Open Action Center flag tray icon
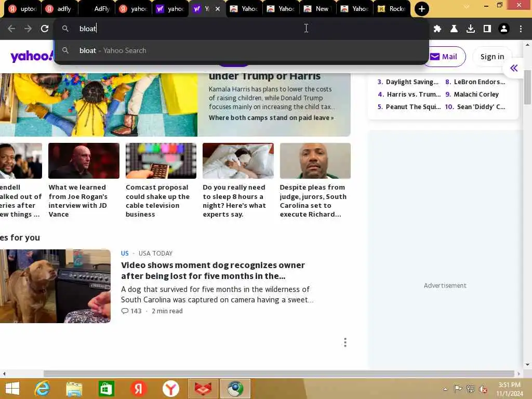532x399 pixels. (x=458, y=389)
